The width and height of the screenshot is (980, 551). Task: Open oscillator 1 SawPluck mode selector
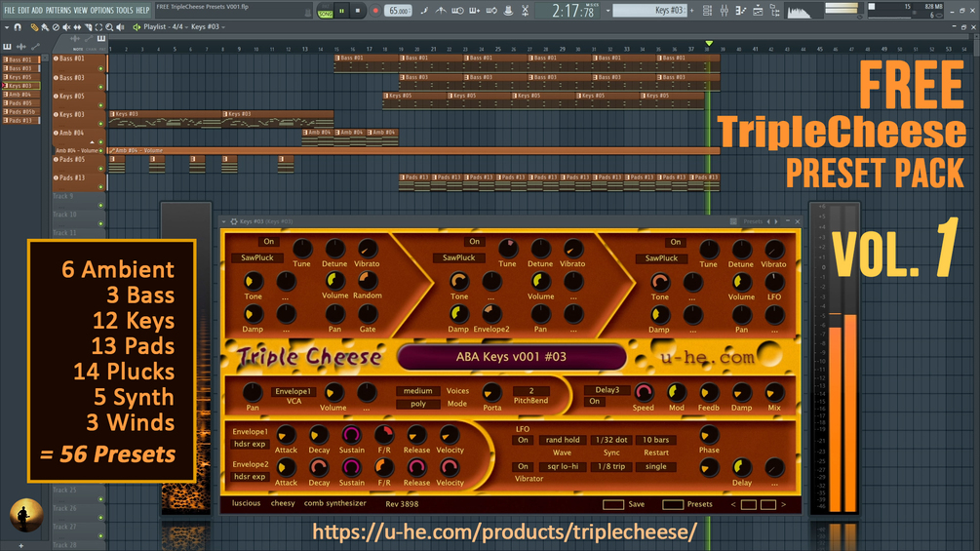click(x=257, y=257)
